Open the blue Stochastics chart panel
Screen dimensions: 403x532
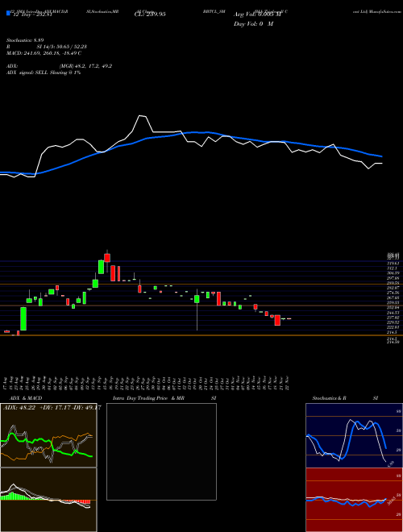[x=354, y=435]
